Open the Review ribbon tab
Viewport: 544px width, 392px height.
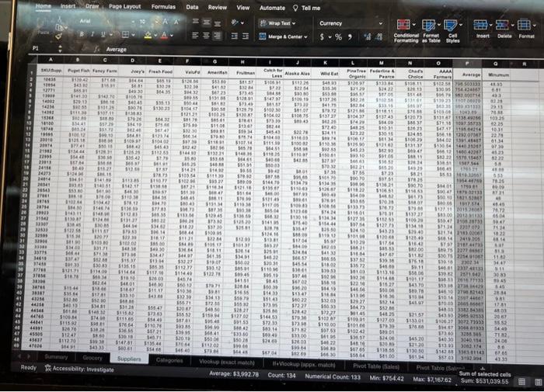tap(217, 7)
